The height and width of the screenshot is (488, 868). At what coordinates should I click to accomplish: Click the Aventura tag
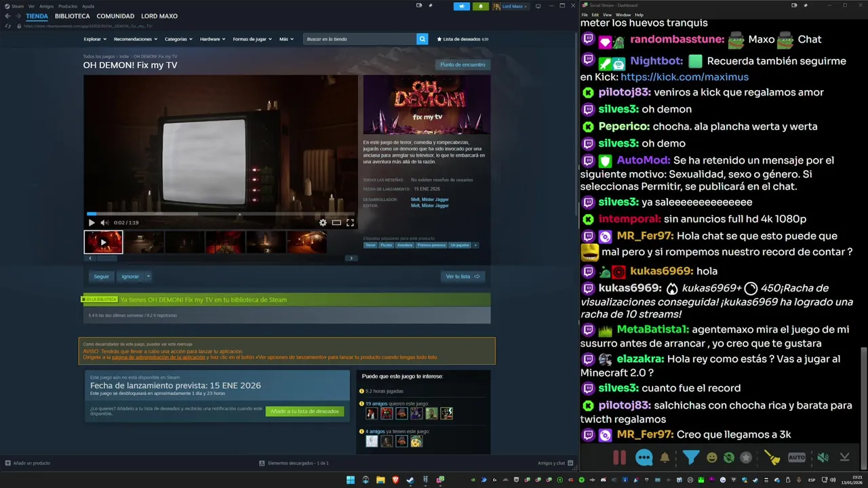click(x=404, y=245)
